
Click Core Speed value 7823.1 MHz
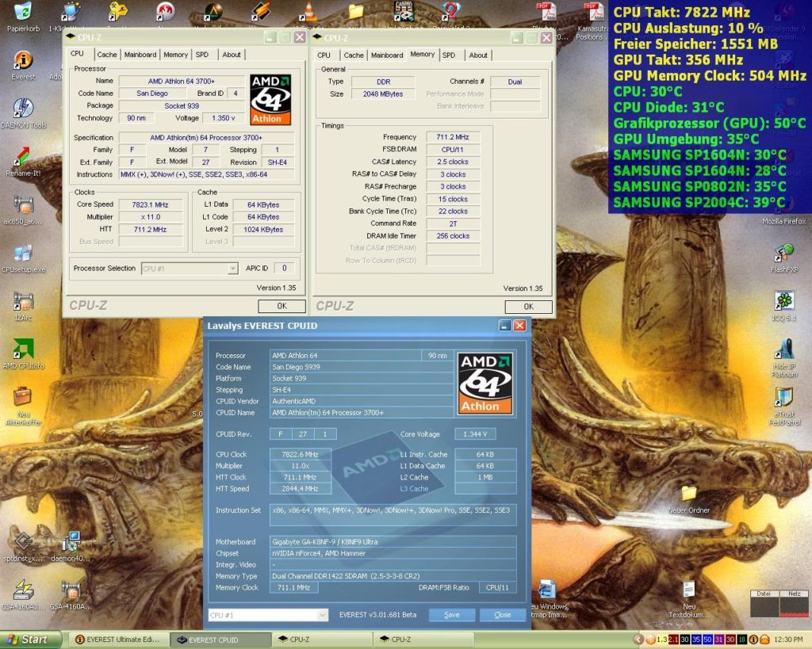pyautogui.click(x=150, y=205)
